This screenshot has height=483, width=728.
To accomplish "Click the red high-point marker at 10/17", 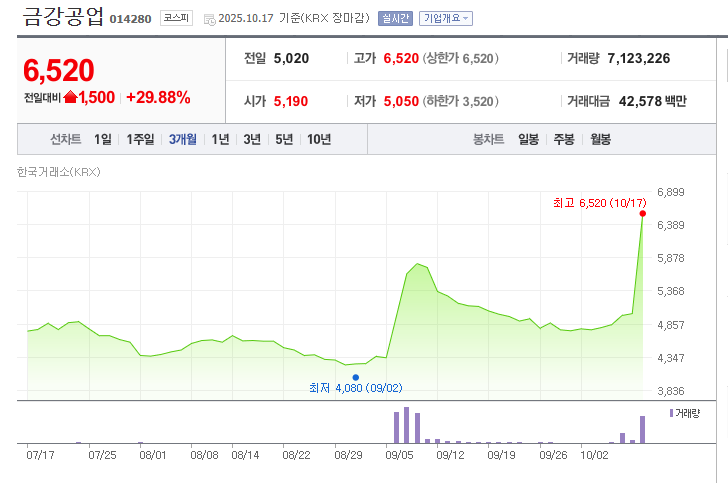I will [x=643, y=214].
